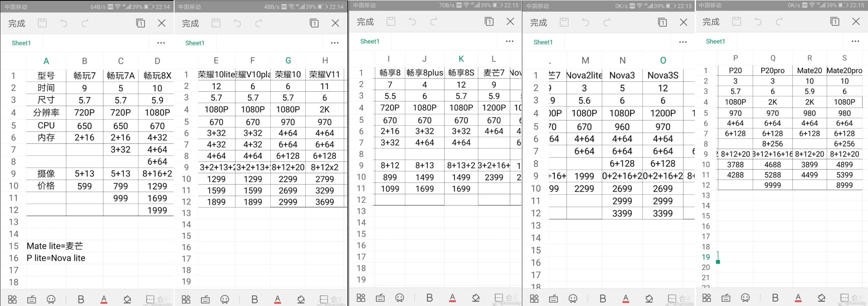The width and height of the screenshot is (868, 306).
Task: Select highlighted column G header
Action: click(x=288, y=60)
